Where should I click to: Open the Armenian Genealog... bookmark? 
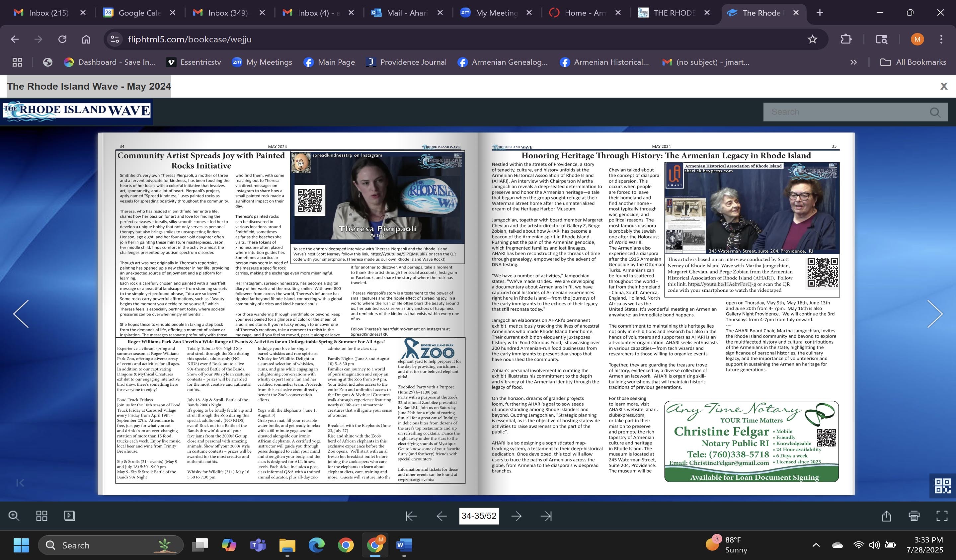pyautogui.click(x=503, y=62)
